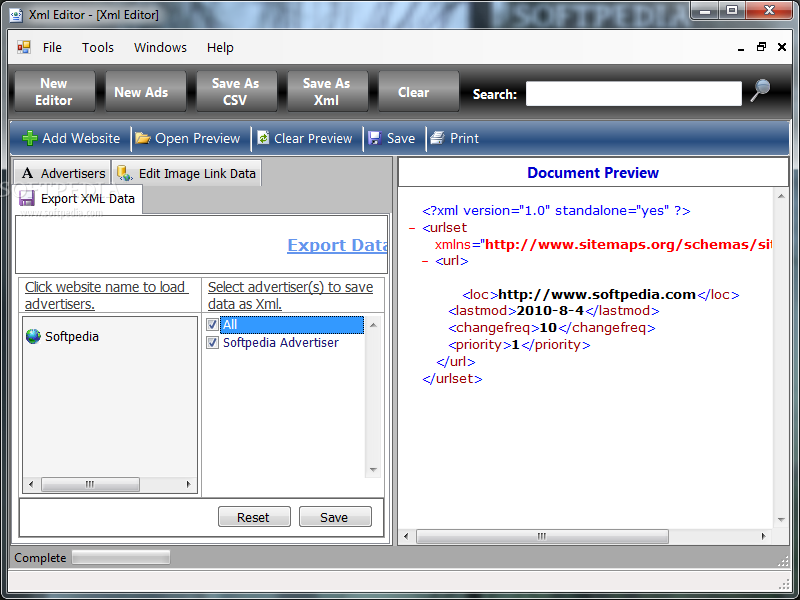Click the Clear button
The image size is (800, 600).
click(418, 91)
